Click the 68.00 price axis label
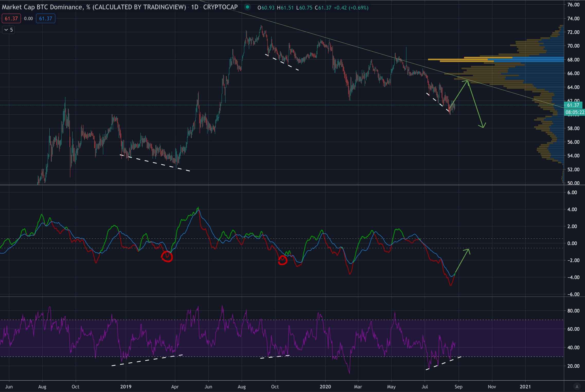 [573, 60]
